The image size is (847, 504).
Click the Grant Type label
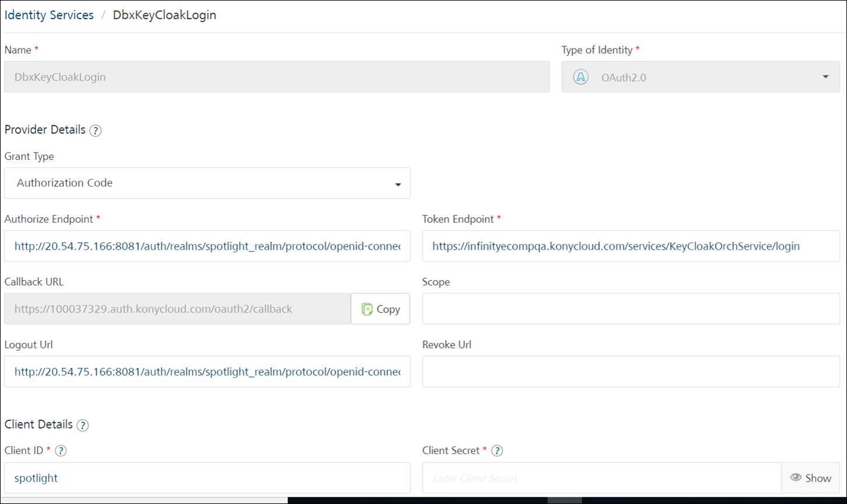click(29, 156)
